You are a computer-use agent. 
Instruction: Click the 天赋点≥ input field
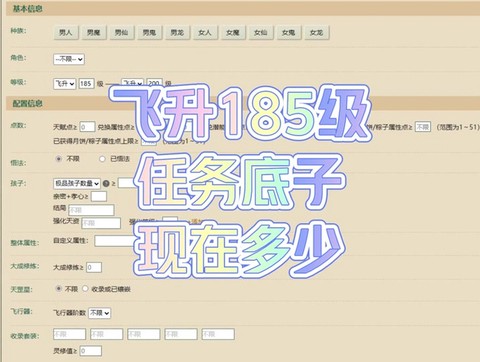pyautogui.click(x=87, y=127)
